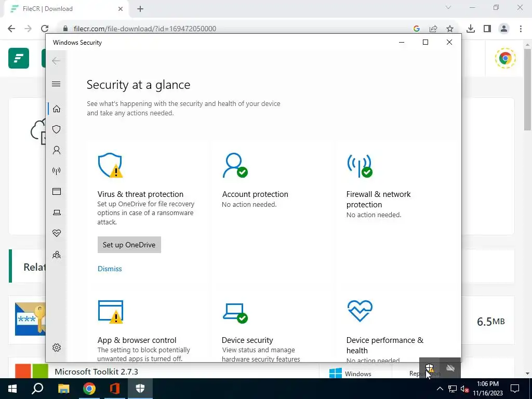Toggle Chrome side panel
Image resolution: width=532 pixels, height=399 pixels.
pyautogui.click(x=487, y=29)
